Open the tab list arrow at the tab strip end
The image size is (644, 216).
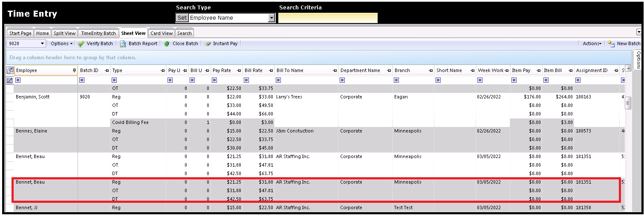638,32
